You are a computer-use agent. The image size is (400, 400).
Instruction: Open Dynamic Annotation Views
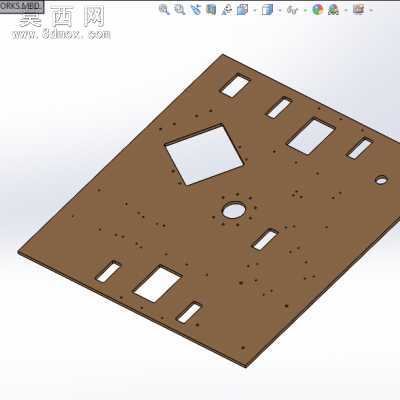(227, 10)
